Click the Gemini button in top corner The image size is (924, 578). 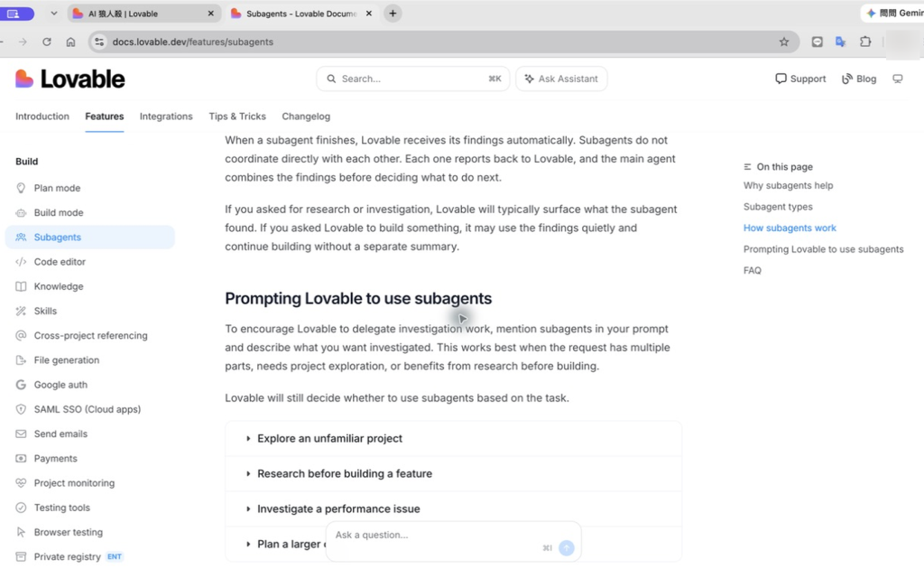pos(893,13)
